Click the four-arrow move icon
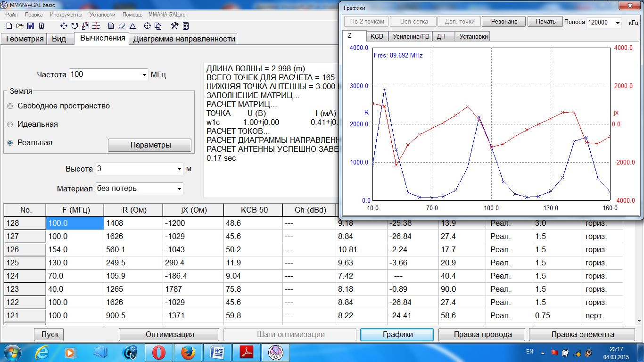This screenshot has height=362, width=644. coord(65,26)
